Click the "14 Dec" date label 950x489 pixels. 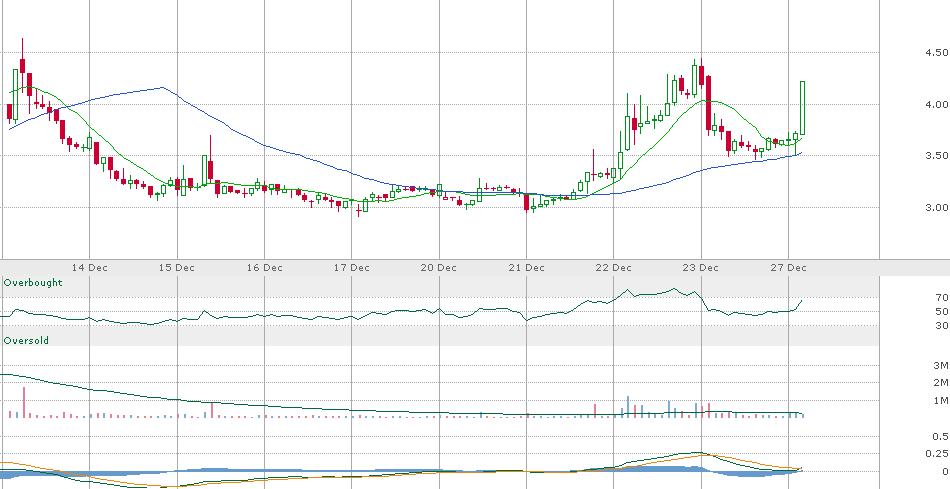89,267
